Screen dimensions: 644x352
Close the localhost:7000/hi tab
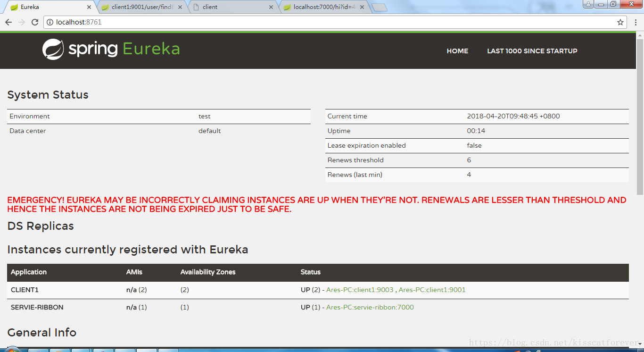(x=362, y=7)
